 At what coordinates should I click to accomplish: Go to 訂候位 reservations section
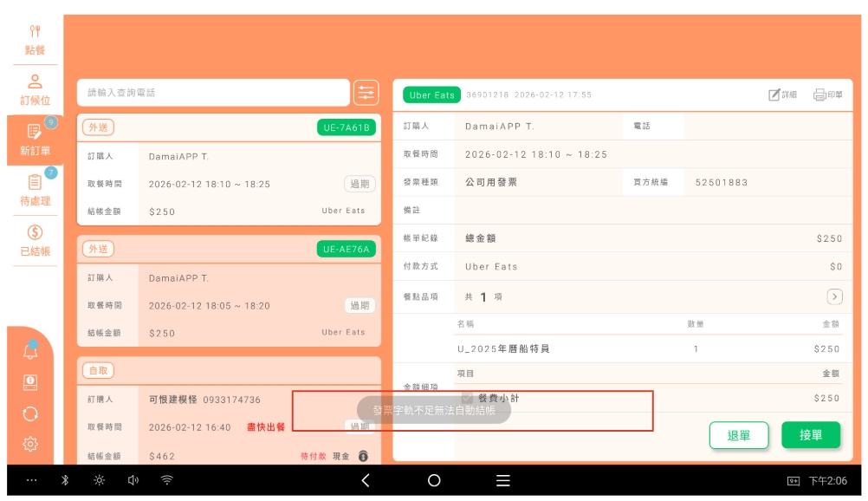point(35,90)
